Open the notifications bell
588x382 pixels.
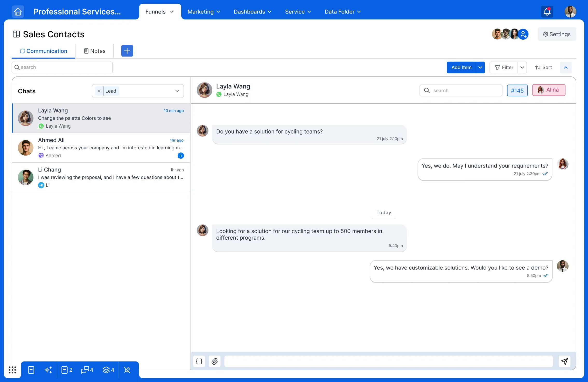(x=547, y=12)
